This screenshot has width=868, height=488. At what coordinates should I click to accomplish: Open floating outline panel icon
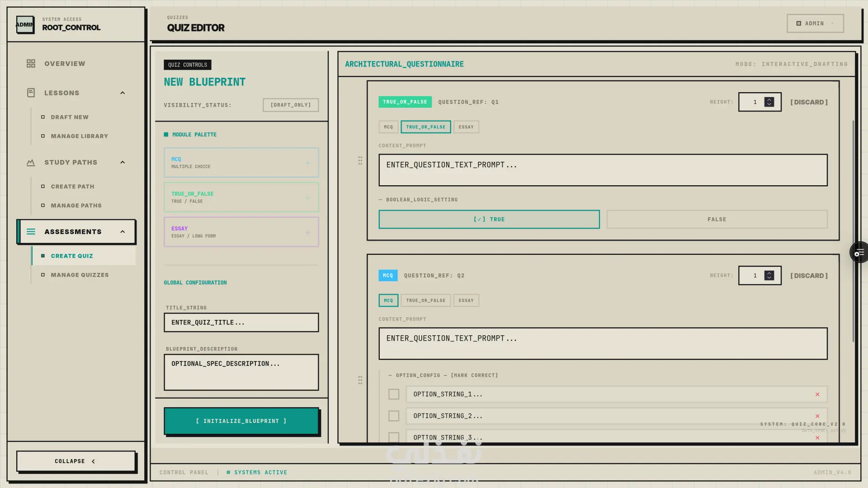859,253
